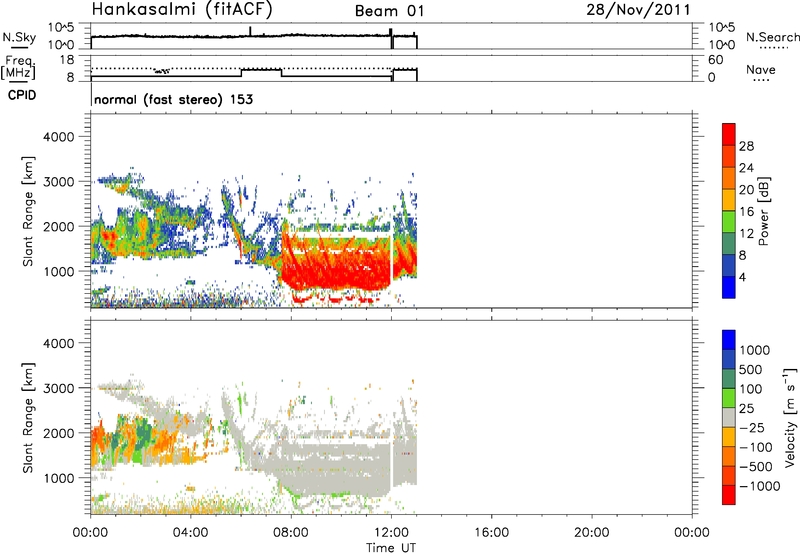
Task: Click the 'Freq. [MHz]' label
Action: click(18, 68)
